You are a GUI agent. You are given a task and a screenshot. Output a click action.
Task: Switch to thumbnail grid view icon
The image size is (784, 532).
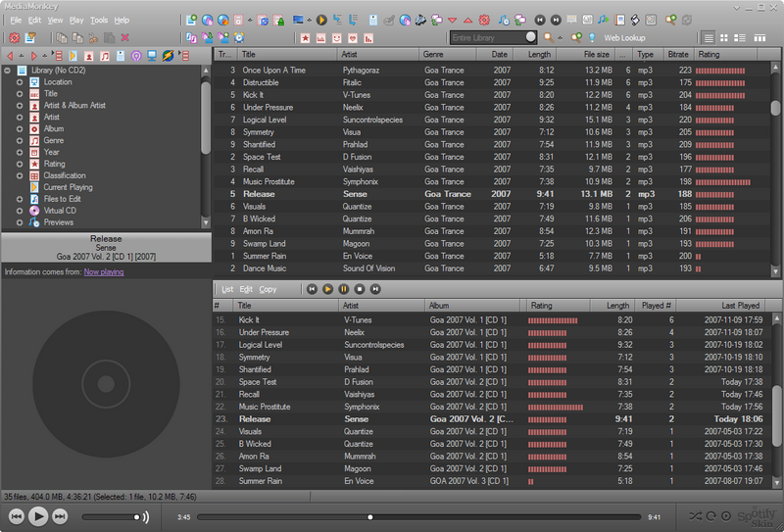pos(723,37)
